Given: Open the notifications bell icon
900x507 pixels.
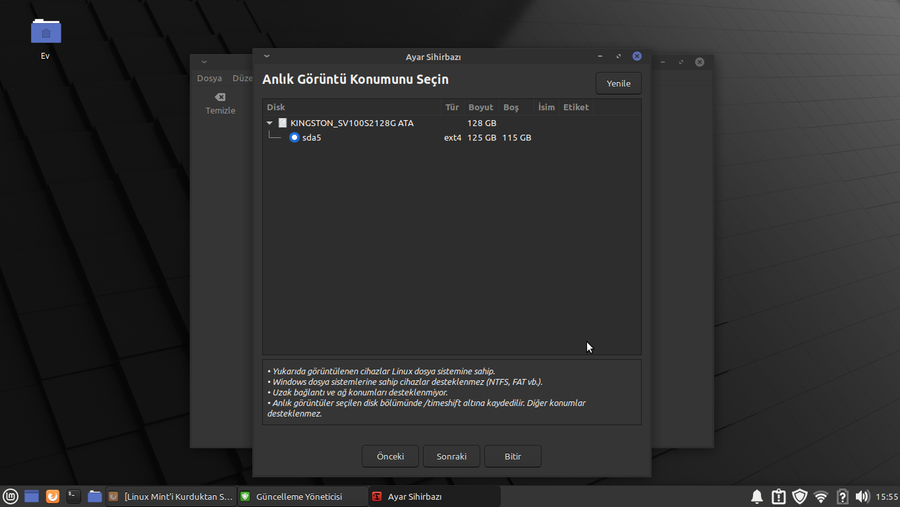Looking at the screenshot, I should (757, 497).
